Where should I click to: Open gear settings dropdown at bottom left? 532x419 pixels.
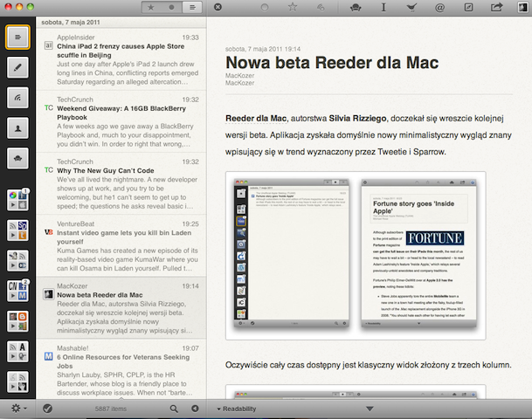pos(18,409)
